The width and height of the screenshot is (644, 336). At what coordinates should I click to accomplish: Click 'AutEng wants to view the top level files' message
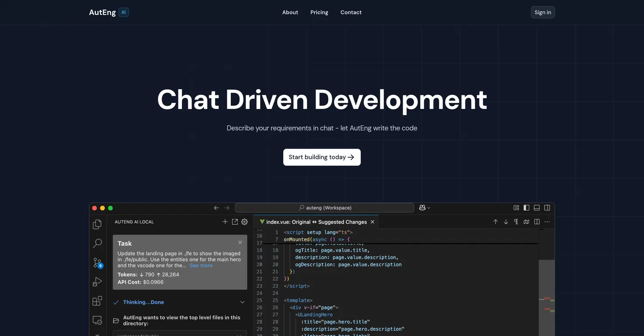point(182,321)
